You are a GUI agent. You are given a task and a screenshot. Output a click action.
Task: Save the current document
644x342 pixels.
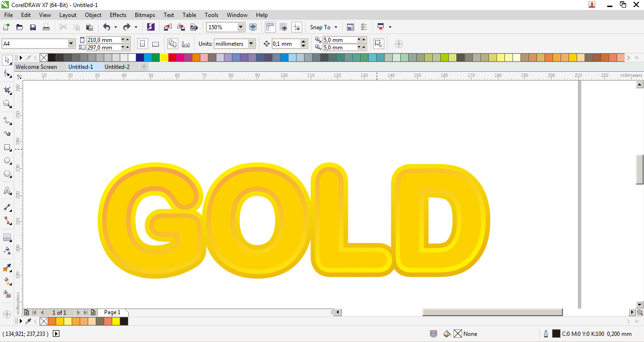[33, 27]
